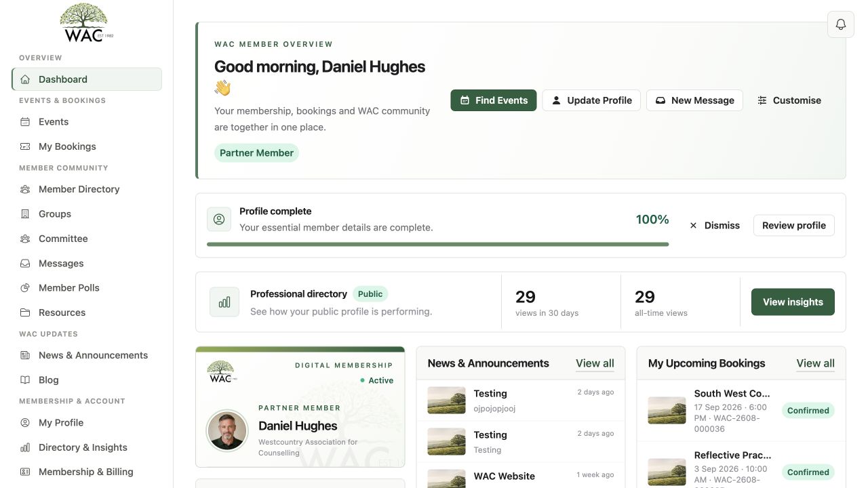Open the Customise dashboard option

coord(789,100)
